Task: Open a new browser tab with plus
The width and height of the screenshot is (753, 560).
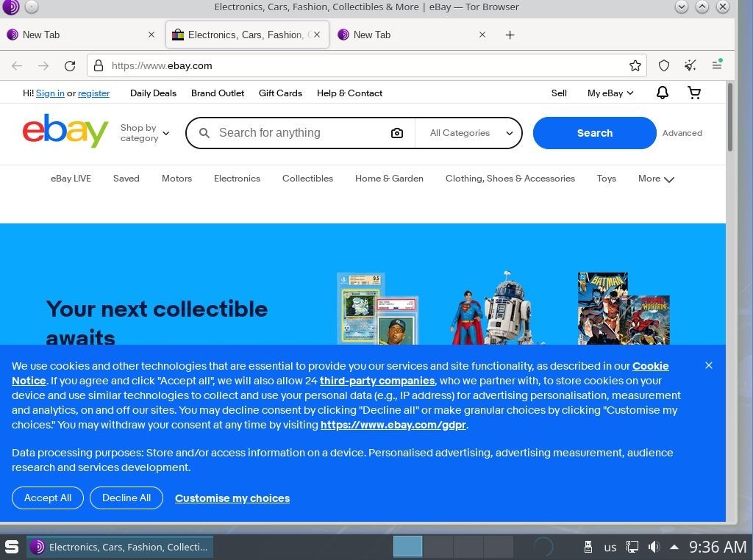Action: click(510, 35)
